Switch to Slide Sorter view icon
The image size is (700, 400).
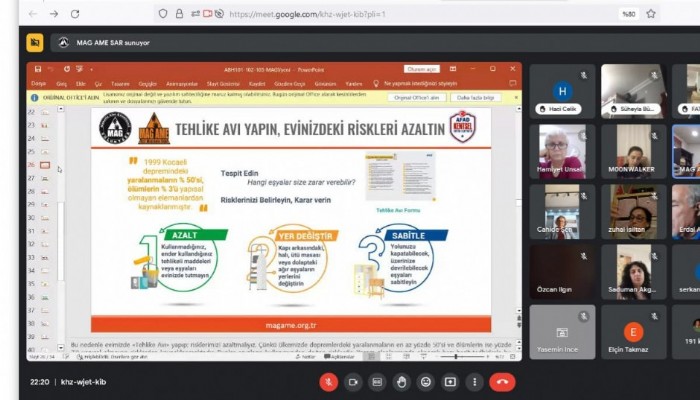point(388,357)
